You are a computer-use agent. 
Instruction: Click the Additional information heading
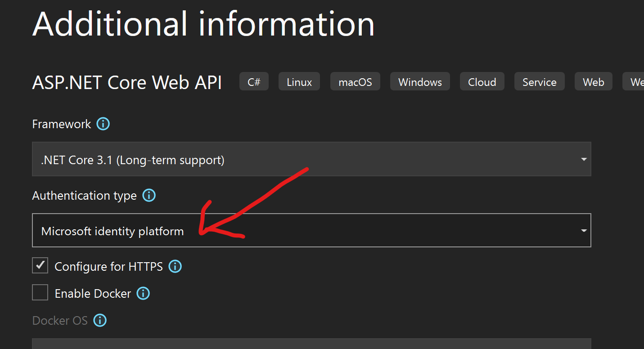pyautogui.click(x=203, y=23)
